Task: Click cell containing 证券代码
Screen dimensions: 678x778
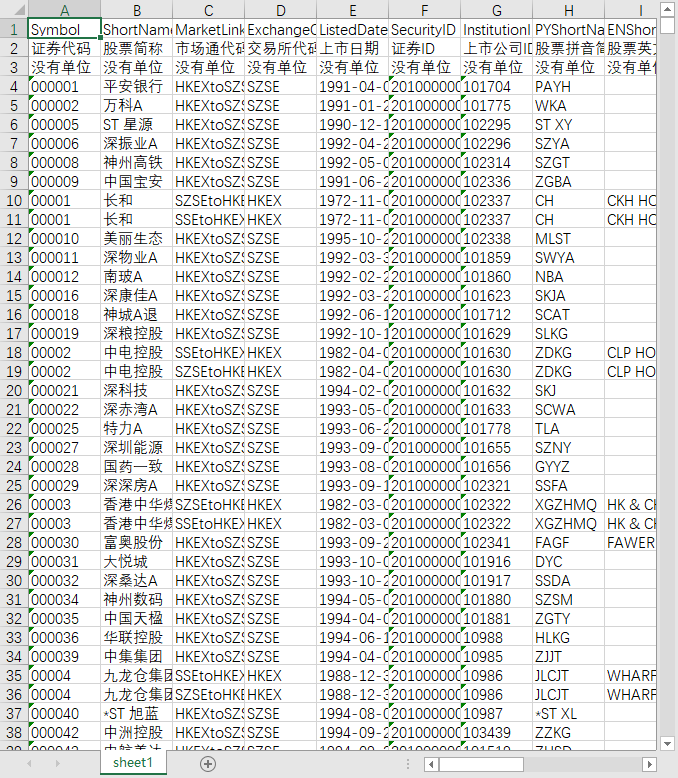Action: (65, 49)
